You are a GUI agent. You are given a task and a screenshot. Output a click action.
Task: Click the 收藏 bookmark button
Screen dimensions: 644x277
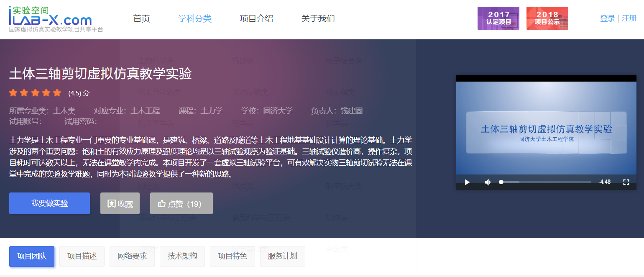click(120, 204)
